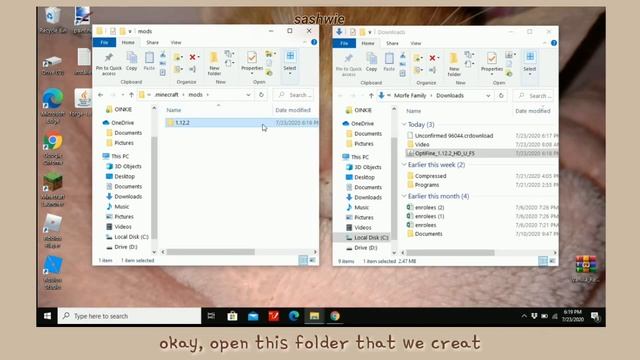
Task: Click the red Delete icon in mods window
Action: tap(193, 58)
